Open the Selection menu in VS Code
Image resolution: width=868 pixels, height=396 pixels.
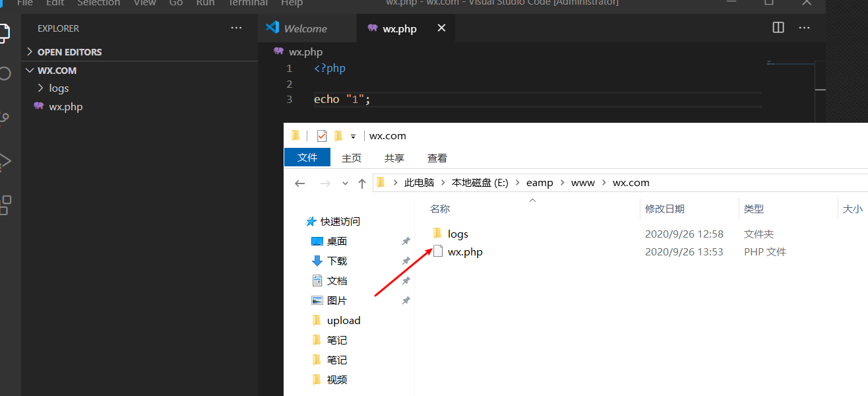click(x=99, y=3)
